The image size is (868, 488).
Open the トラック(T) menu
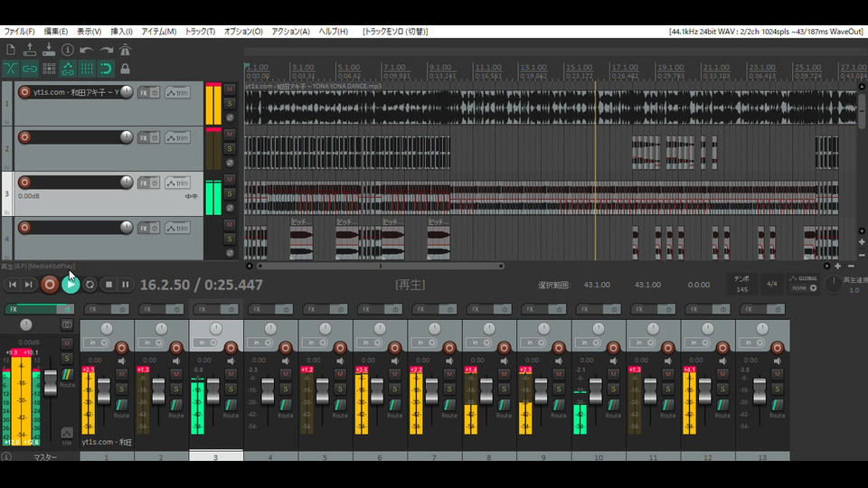tap(200, 32)
